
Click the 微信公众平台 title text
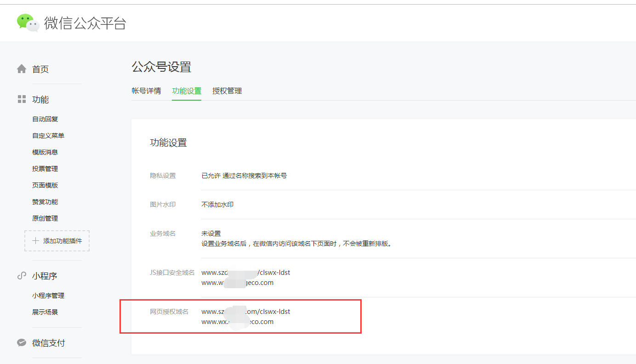coord(85,23)
